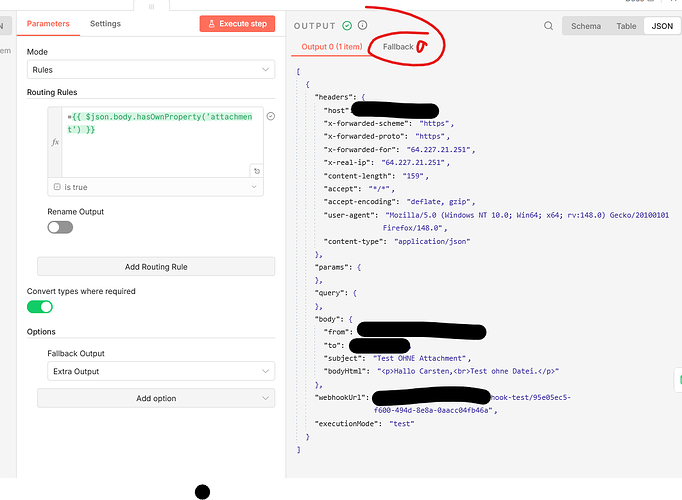Screen dimensions: 682x500
Task: Click the "x-real-ip" key
Action: click(x=348, y=162)
